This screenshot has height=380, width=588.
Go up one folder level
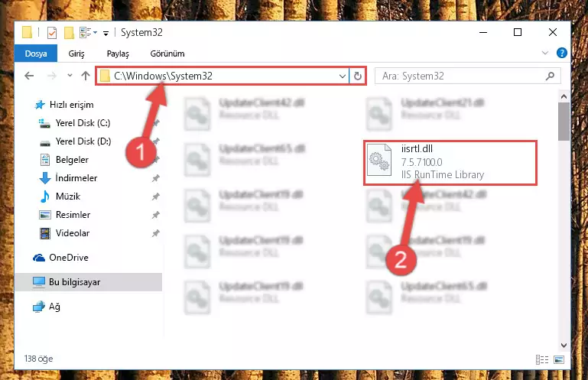click(x=86, y=76)
